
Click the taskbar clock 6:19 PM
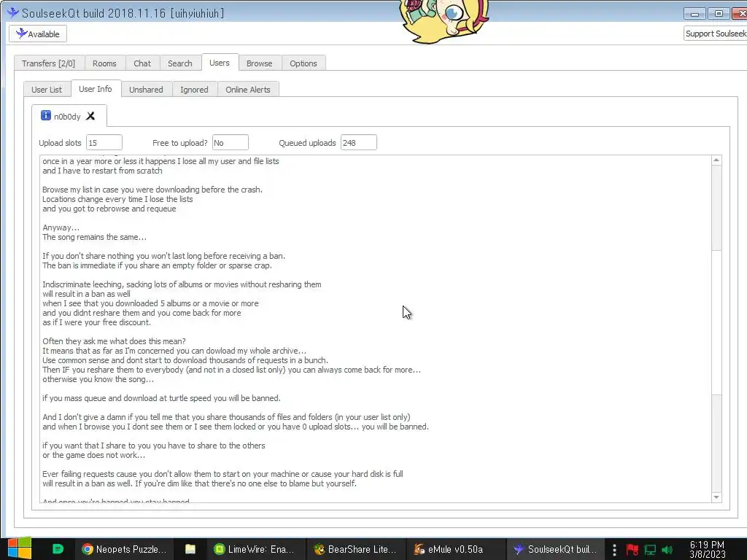(708, 550)
